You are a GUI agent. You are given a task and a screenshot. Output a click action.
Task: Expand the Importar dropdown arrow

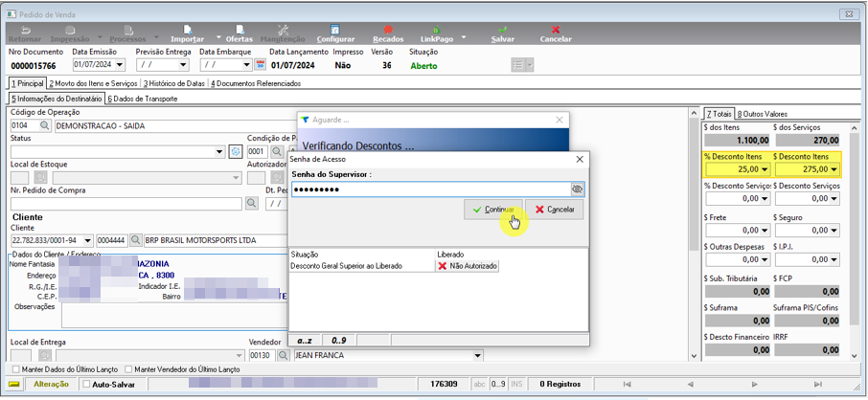(218, 37)
